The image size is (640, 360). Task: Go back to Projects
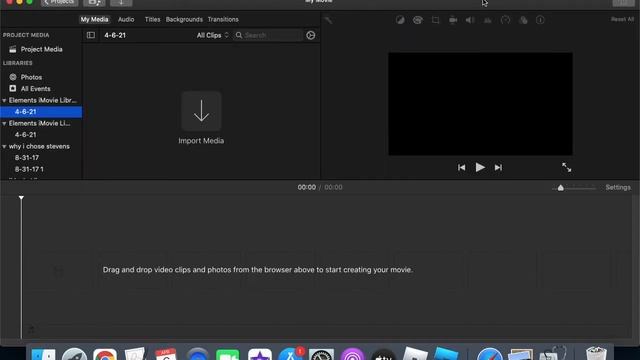click(x=60, y=2)
